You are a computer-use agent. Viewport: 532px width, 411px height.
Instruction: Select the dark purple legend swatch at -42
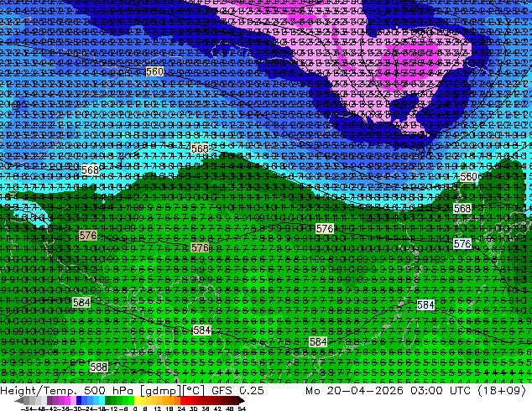[50, 400]
